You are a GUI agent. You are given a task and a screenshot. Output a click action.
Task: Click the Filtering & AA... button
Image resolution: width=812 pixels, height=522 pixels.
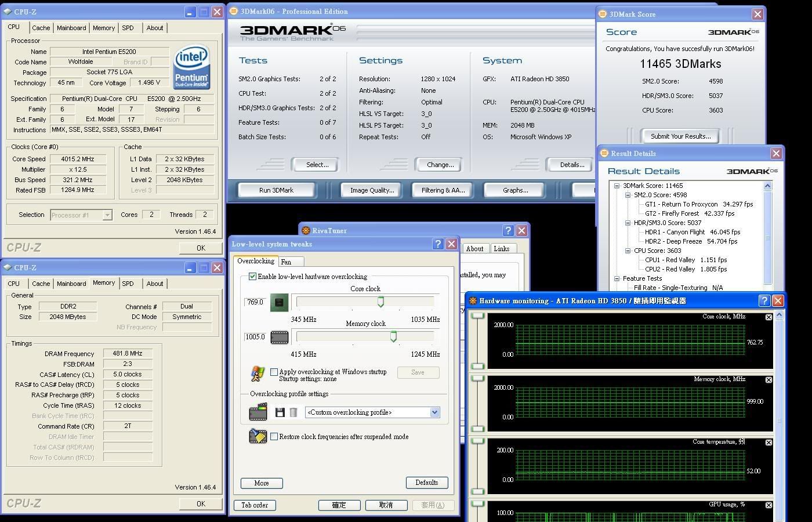(x=443, y=190)
